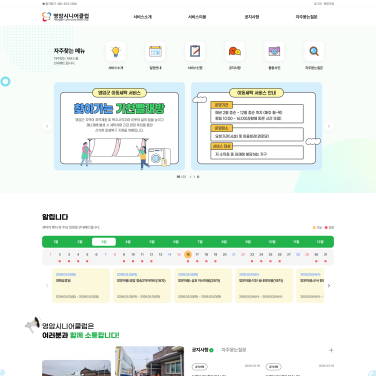Click the banner slider pause control
This screenshot has height=376, width=376.
198,177
